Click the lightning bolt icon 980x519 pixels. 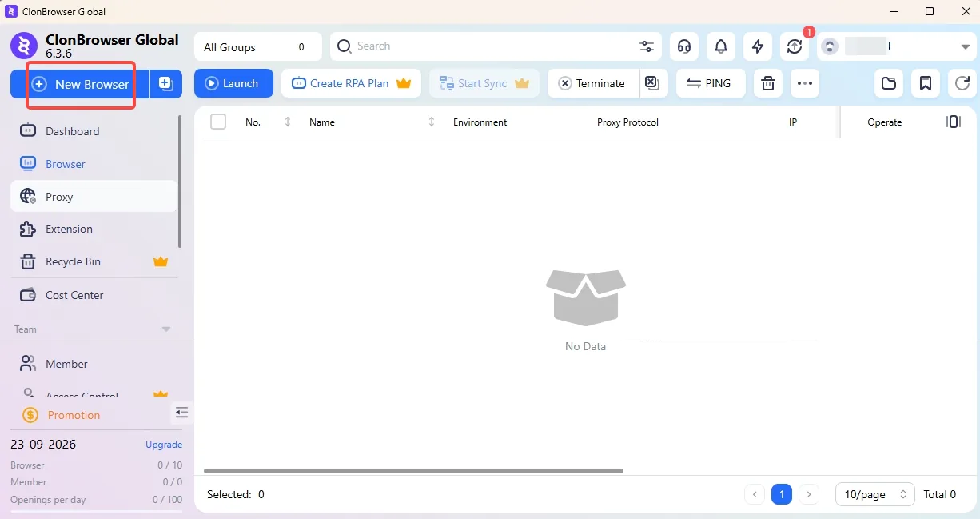click(x=758, y=46)
